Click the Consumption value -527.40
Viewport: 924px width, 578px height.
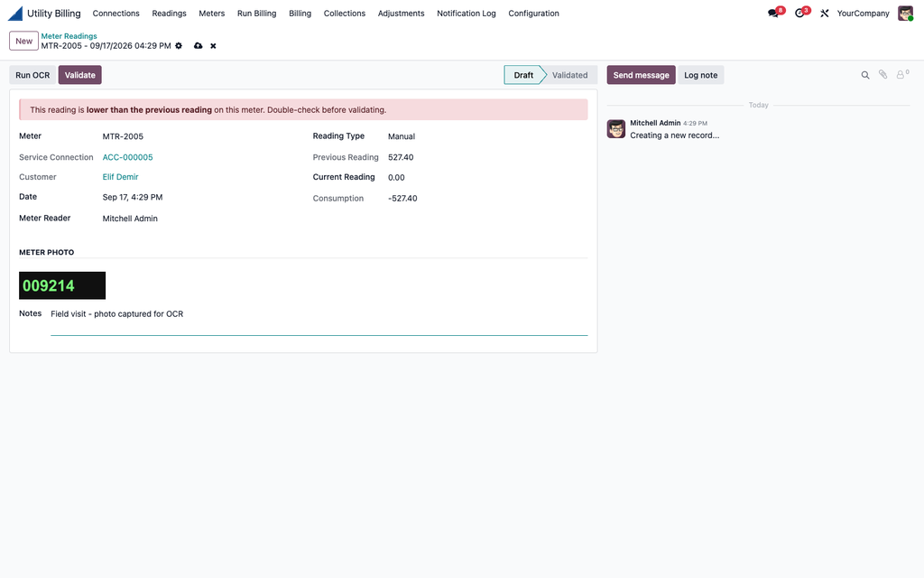[x=402, y=198]
